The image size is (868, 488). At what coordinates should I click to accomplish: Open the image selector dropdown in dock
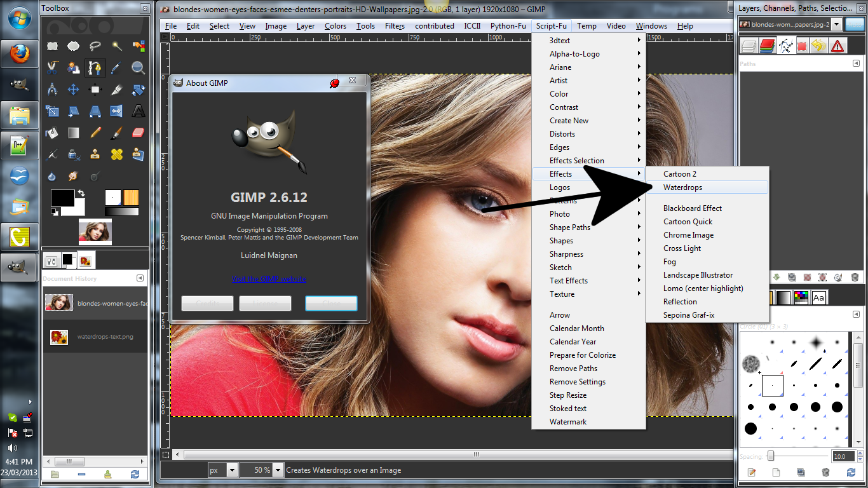coord(836,24)
